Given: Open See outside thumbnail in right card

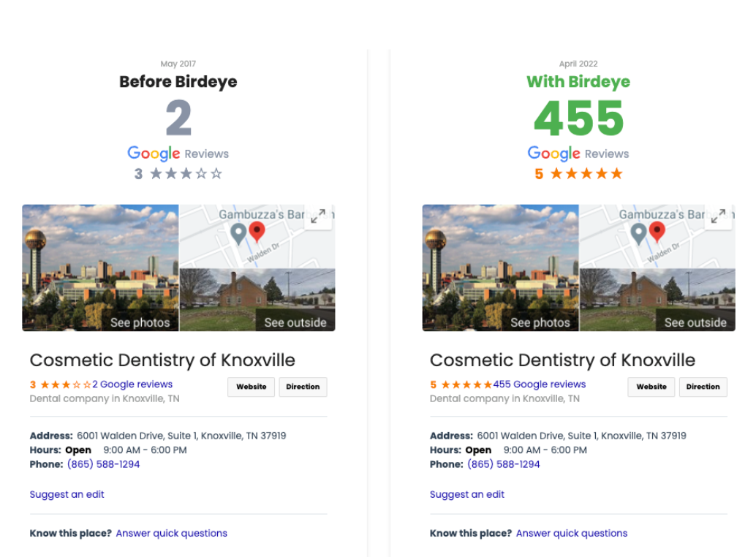Looking at the screenshot, I should [657, 300].
